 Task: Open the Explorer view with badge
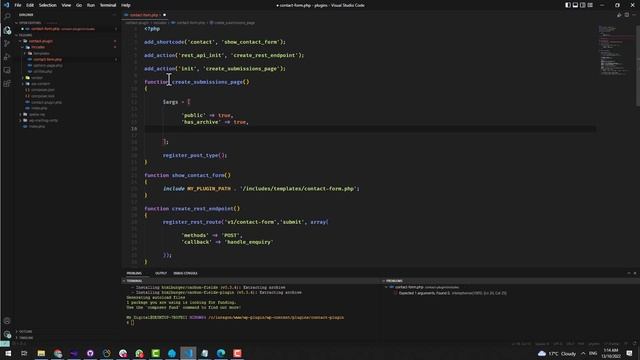[7, 30]
